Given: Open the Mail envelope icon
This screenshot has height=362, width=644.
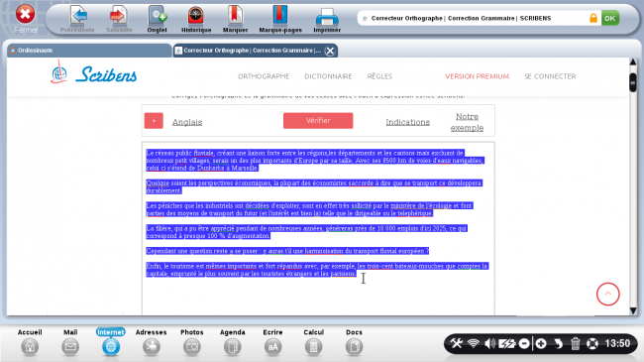Looking at the screenshot, I should 70,347.
